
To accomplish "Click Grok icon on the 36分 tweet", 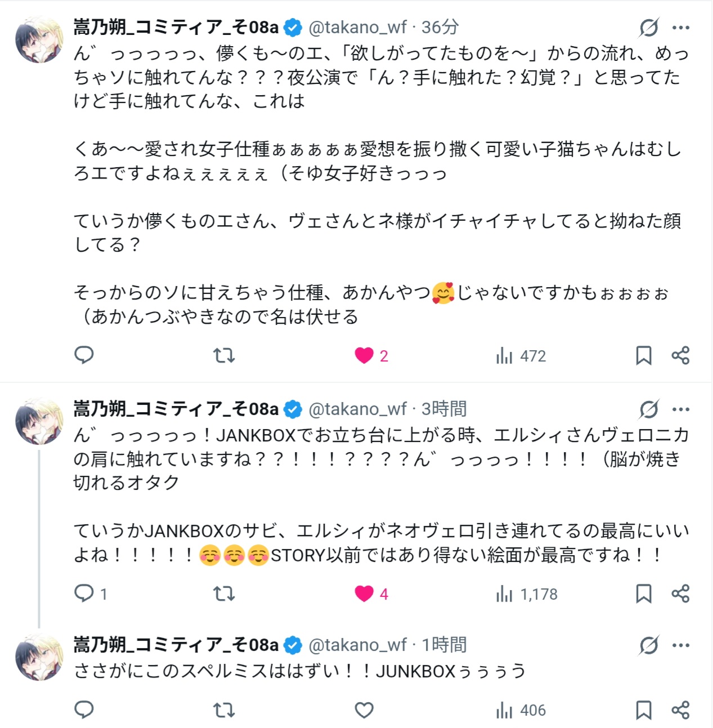I will (649, 28).
